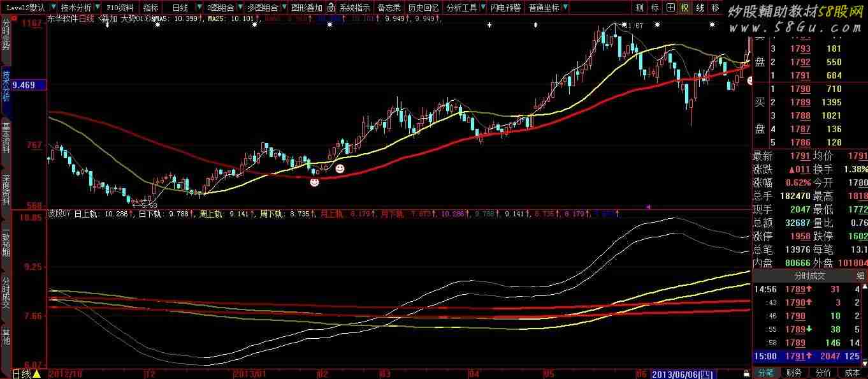Click the 细 detail button in trade header
This screenshot has width=868, height=379.
click(861, 276)
